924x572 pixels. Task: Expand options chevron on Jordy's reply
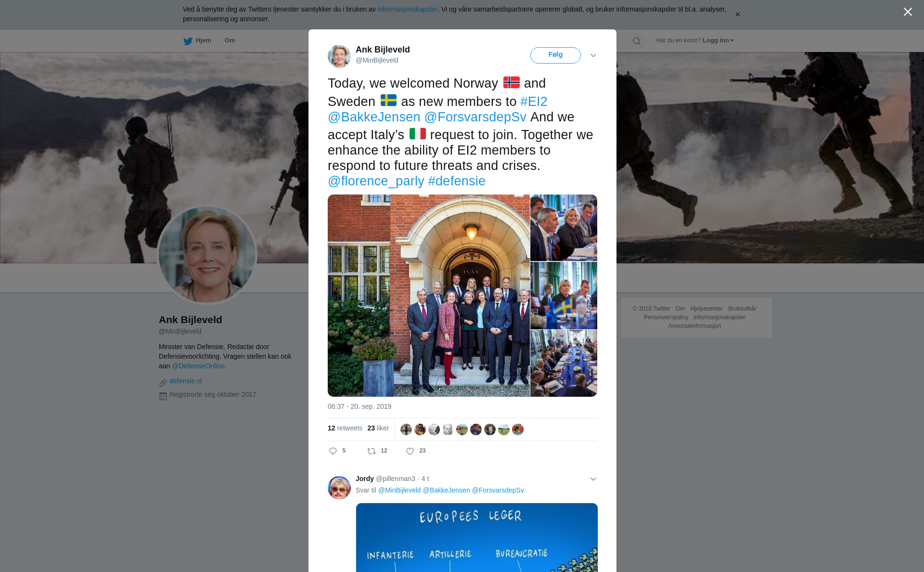click(x=593, y=479)
